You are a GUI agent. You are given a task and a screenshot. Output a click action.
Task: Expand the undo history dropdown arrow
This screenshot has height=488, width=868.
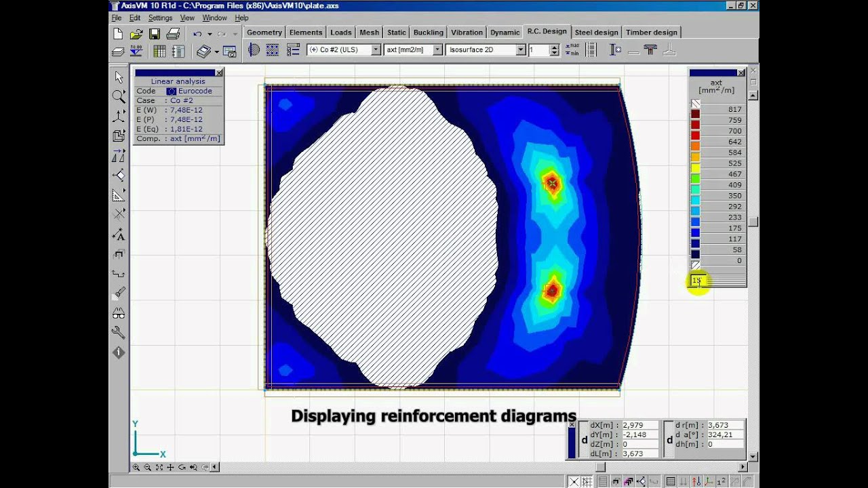tap(210, 34)
